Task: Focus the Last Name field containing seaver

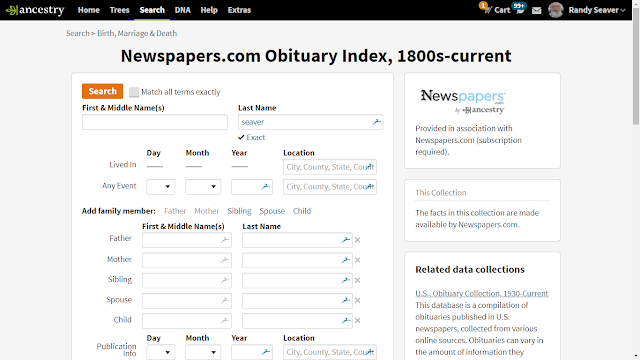Action: tap(311, 122)
